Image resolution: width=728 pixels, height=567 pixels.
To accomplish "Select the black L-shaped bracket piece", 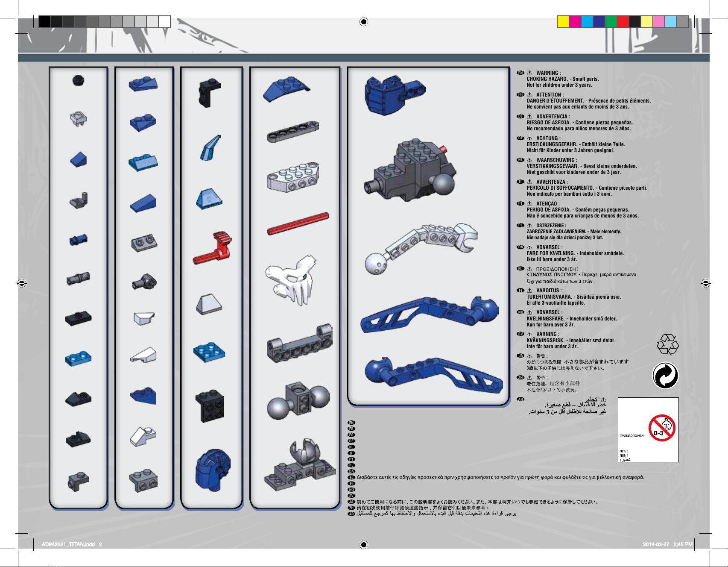I will click(x=209, y=93).
